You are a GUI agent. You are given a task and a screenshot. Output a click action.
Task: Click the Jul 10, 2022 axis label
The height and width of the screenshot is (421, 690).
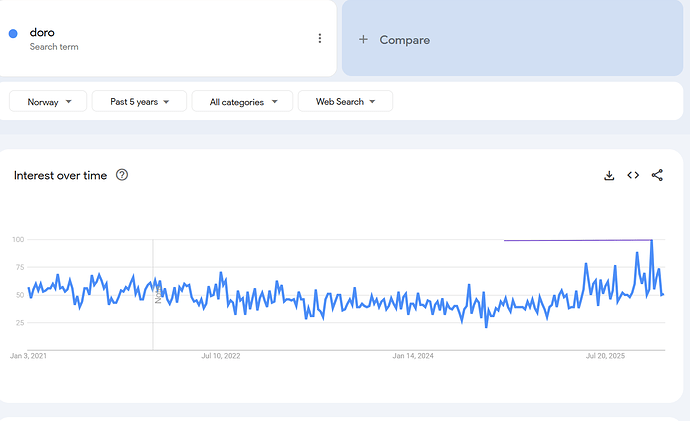(220, 356)
